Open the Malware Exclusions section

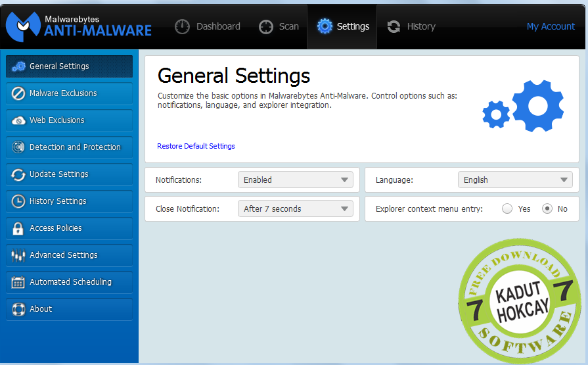[70, 93]
